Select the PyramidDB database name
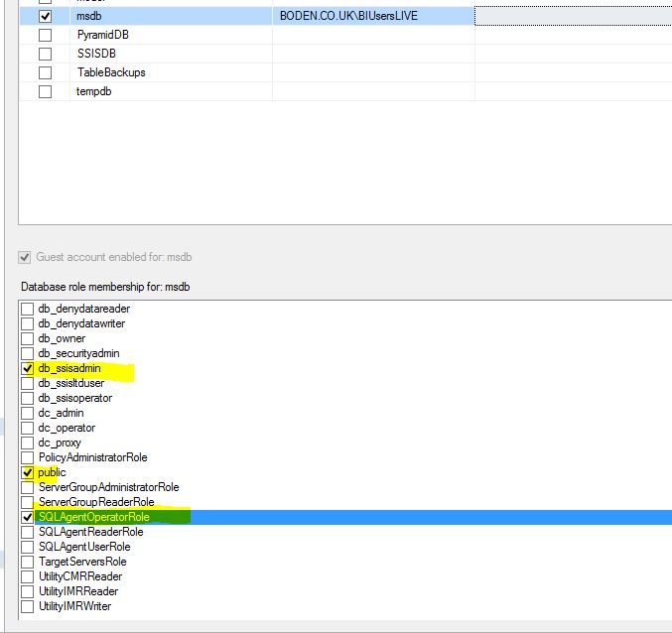Viewport: 672px width, 633px height. [x=103, y=35]
